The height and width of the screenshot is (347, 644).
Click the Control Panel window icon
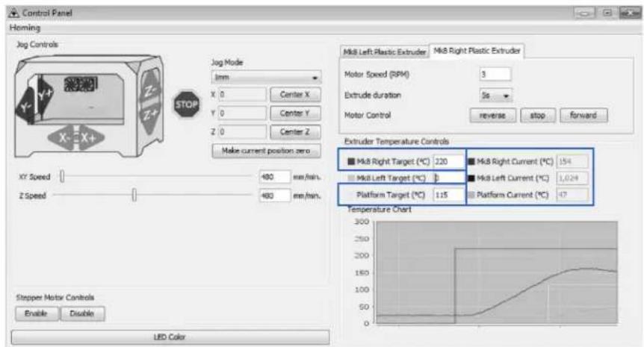(x=14, y=13)
